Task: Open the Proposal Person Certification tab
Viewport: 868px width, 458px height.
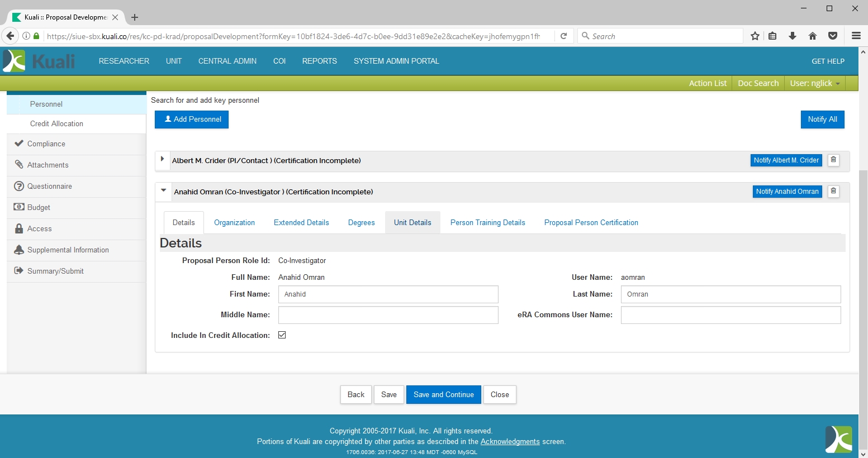Action: 591,222
